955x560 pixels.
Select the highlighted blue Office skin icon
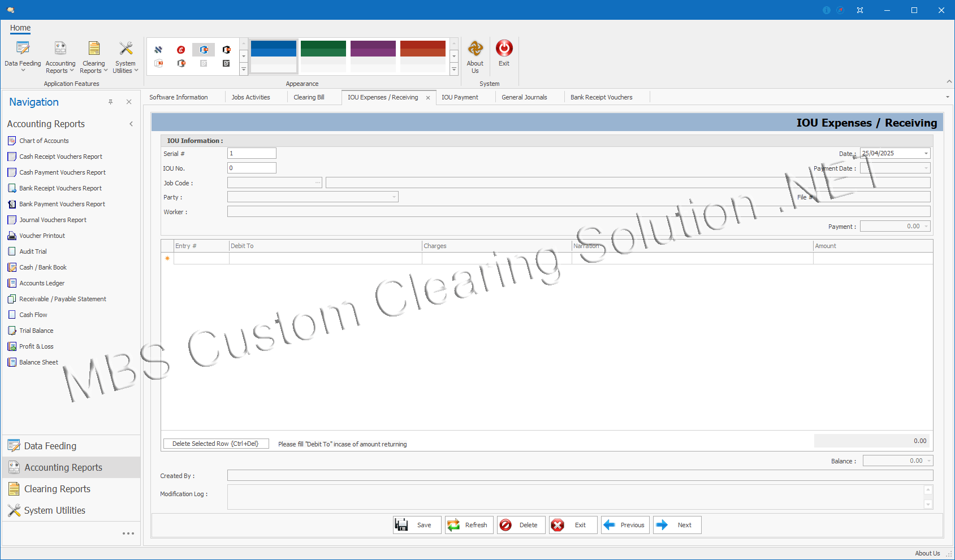coord(204,50)
